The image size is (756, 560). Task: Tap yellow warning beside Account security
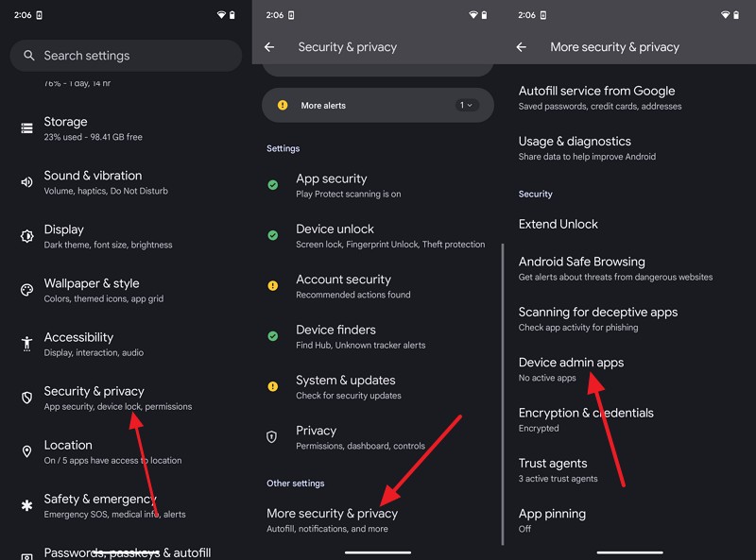point(273,286)
